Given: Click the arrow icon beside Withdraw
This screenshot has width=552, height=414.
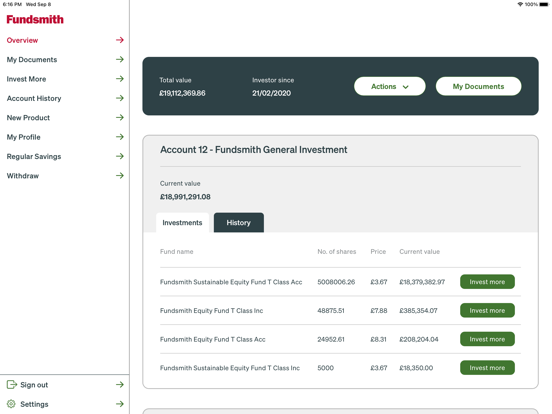Looking at the screenshot, I should 120,176.
